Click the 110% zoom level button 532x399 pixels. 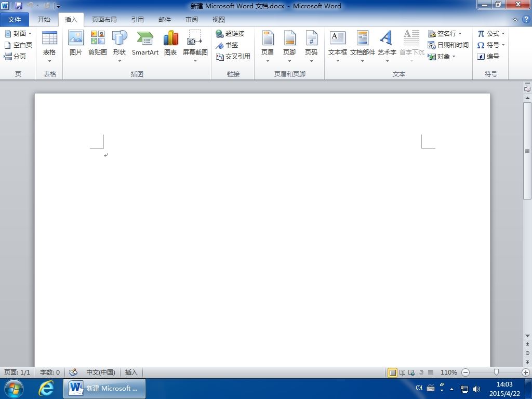(448, 372)
